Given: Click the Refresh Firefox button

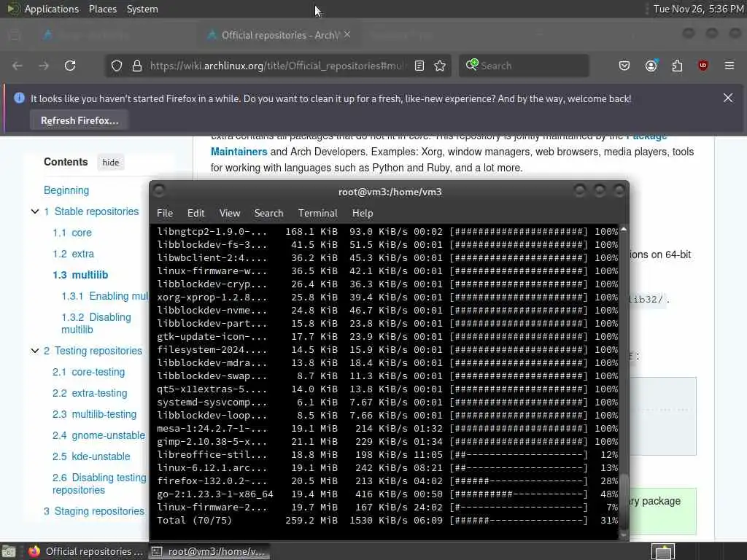Looking at the screenshot, I should [x=80, y=121].
